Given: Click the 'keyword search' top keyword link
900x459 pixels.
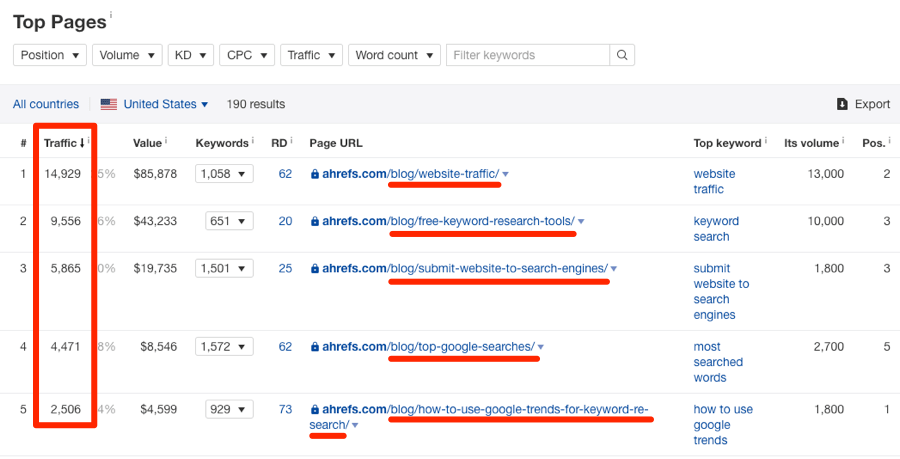Looking at the screenshot, I should click(x=716, y=229).
